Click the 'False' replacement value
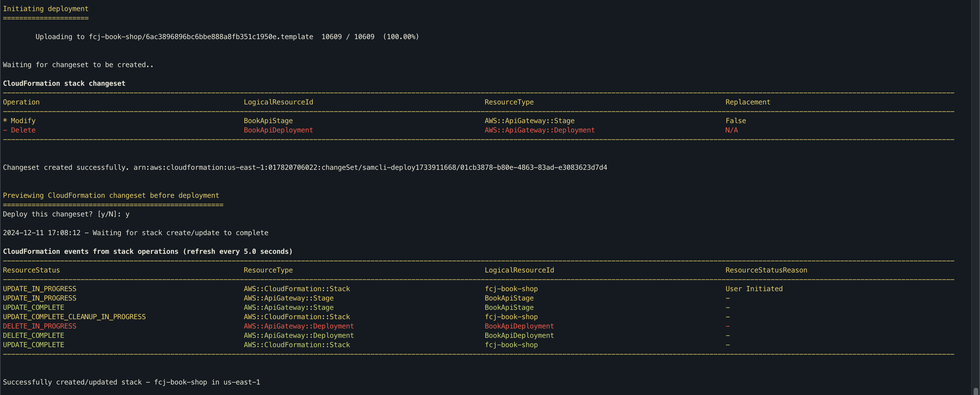Viewport: 980px width, 395px height. click(x=735, y=121)
